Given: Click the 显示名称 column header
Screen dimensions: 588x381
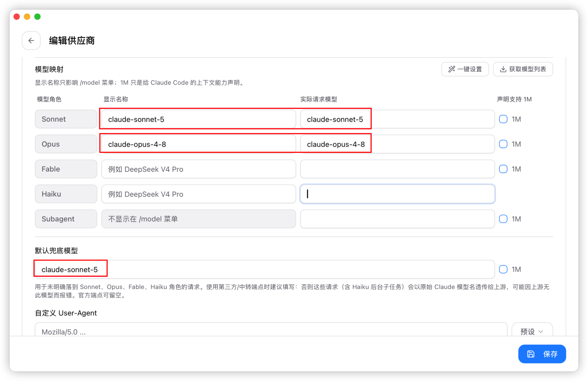Looking at the screenshot, I should tap(116, 99).
